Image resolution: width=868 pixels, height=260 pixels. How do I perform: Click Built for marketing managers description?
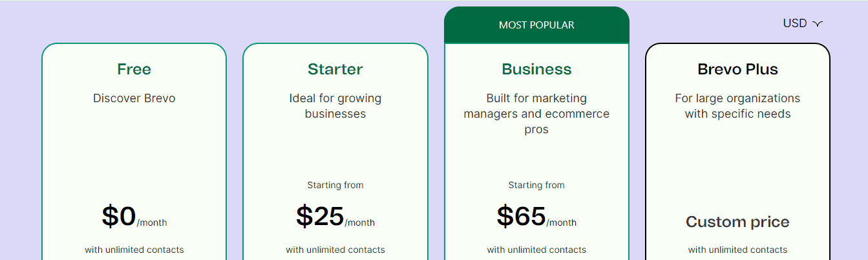[x=536, y=114]
